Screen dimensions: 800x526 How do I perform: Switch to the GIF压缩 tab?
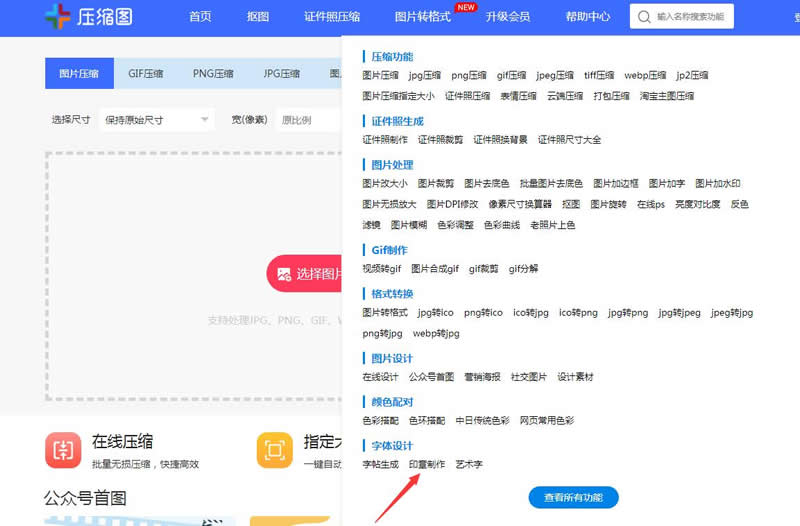(x=146, y=74)
